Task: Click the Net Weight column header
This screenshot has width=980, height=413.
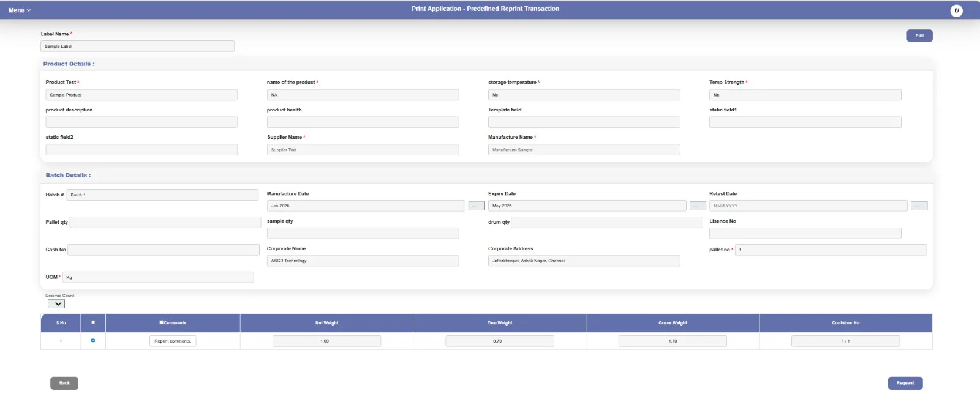Action: coord(326,323)
